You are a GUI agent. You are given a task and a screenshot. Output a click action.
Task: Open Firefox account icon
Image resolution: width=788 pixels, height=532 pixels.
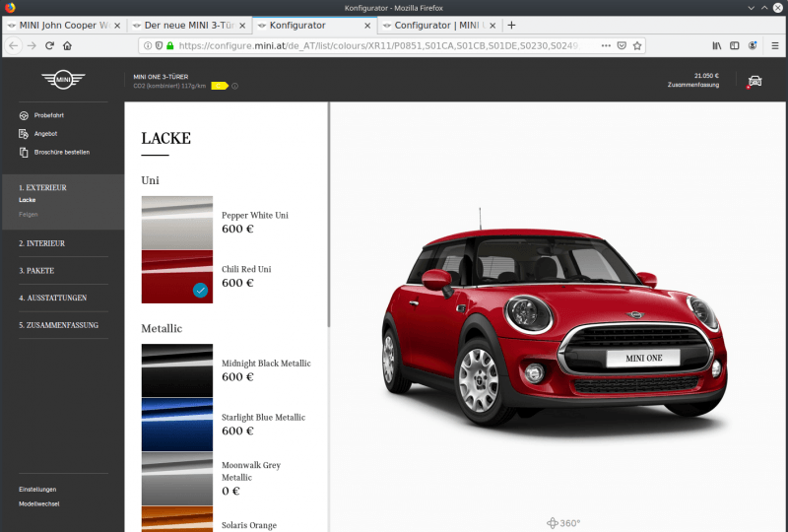753,45
